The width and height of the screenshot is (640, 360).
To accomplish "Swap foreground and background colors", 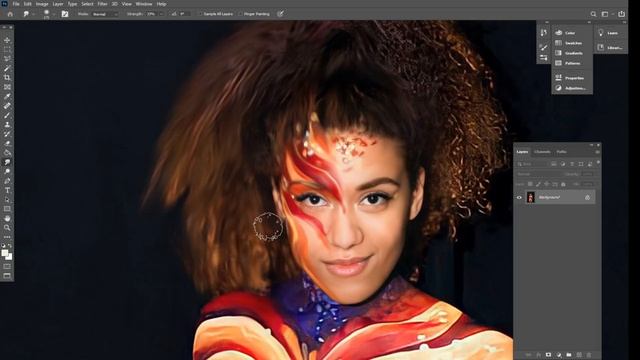I will [x=10, y=246].
